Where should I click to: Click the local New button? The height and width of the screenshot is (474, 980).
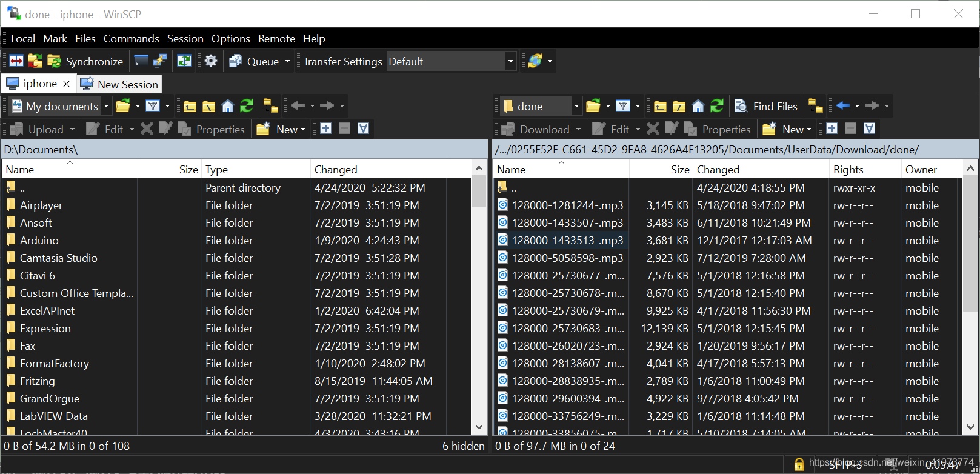(281, 129)
